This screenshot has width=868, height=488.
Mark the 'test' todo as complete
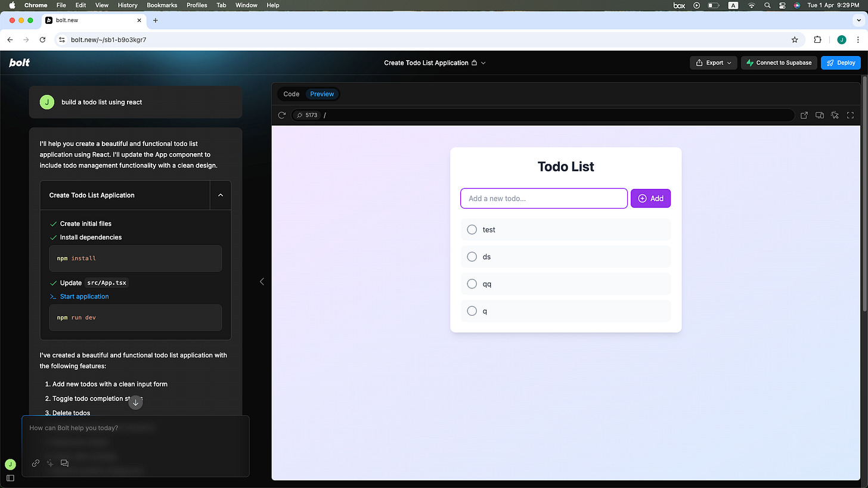click(472, 229)
